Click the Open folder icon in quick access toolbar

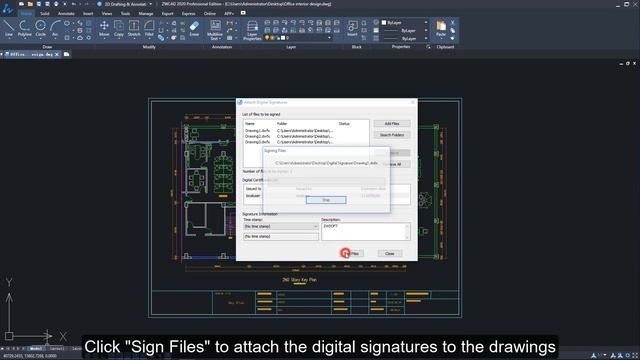pos(30,4)
